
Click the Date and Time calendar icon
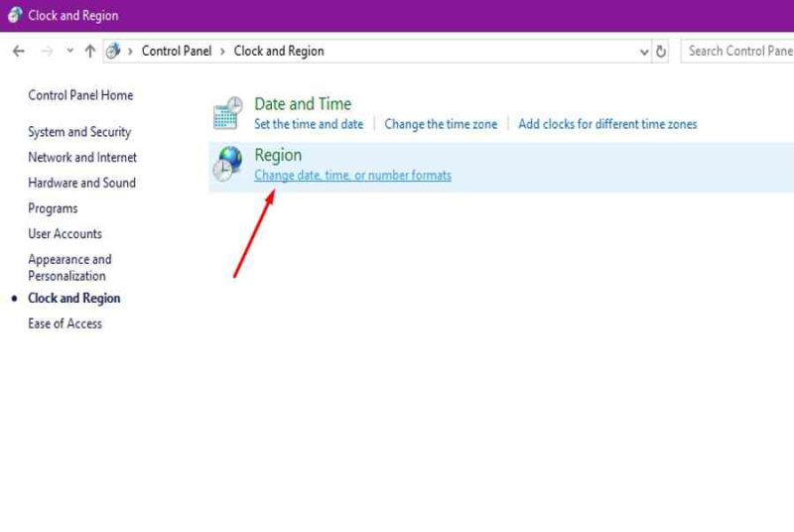228,113
